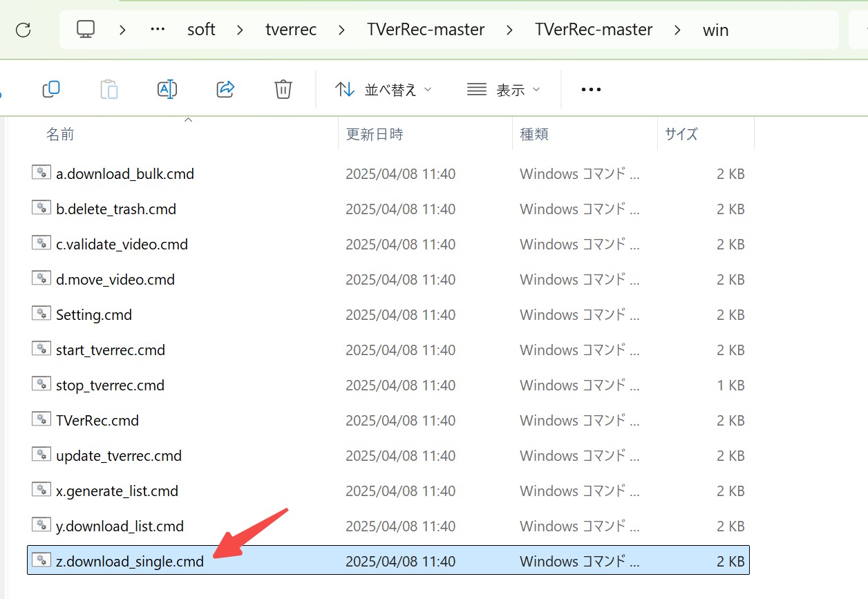Click the 1 KB size of stop_tverrec.cmd

(730, 386)
